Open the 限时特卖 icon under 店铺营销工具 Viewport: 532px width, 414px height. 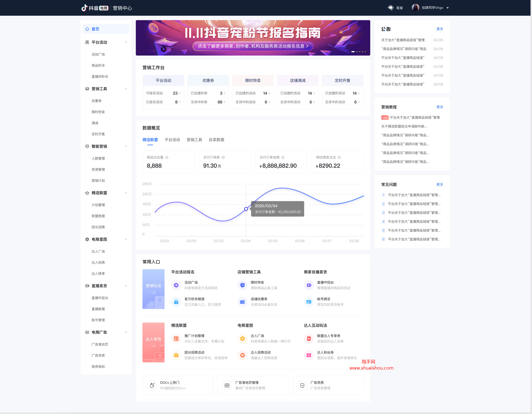pos(243,285)
